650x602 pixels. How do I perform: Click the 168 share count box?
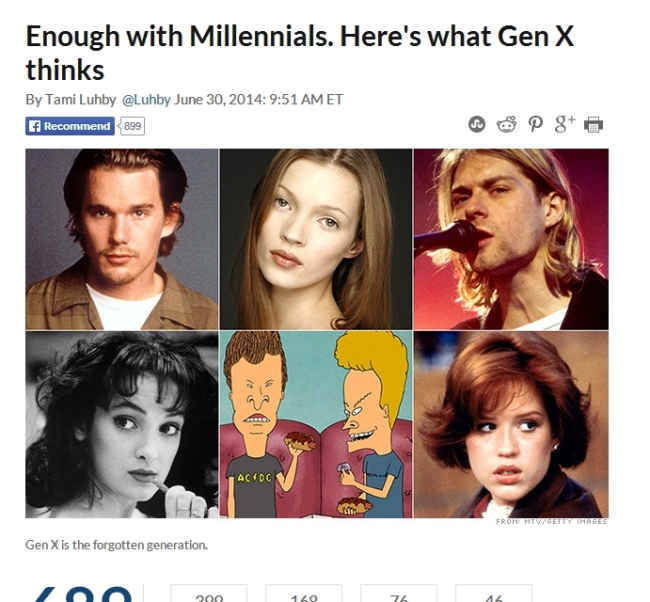(x=303, y=593)
